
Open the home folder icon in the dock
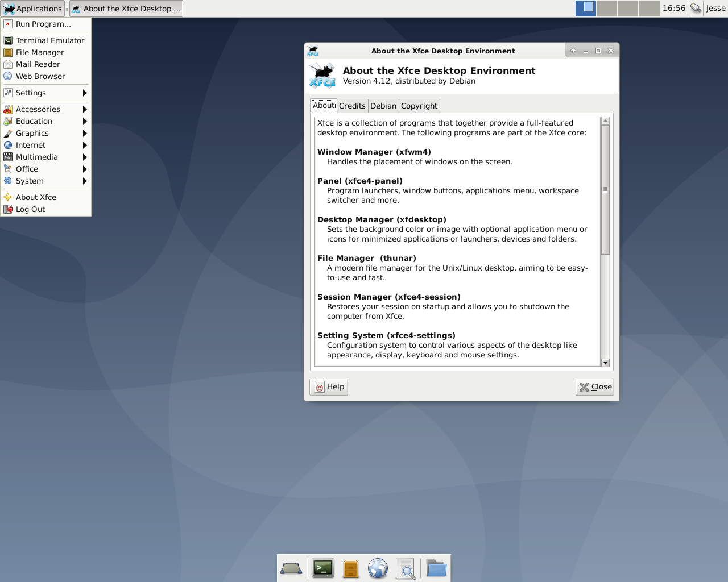coord(436,568)
